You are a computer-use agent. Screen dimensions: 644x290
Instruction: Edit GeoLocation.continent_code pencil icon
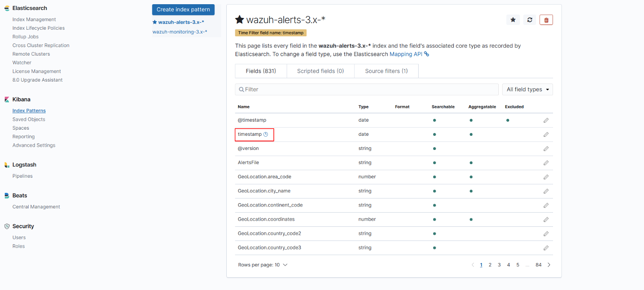point(546,205)
